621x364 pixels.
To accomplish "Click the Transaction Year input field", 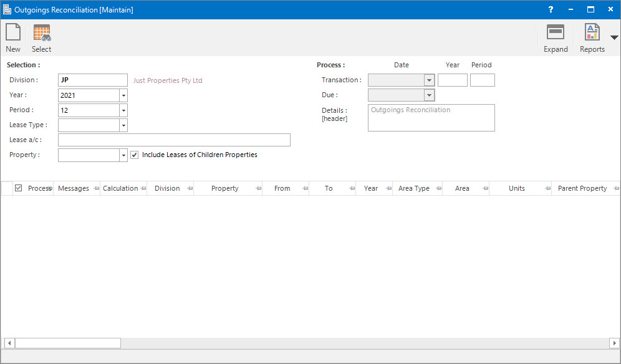I will (453, 80).
